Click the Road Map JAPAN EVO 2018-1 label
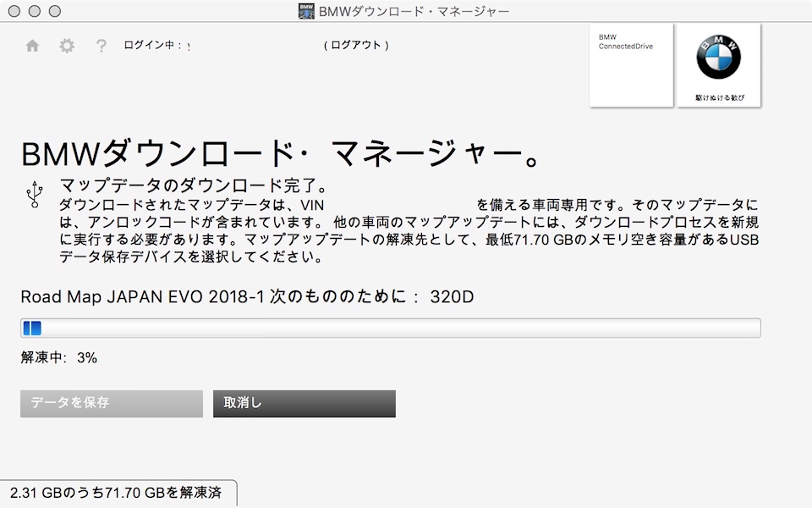 pos(247,296)
